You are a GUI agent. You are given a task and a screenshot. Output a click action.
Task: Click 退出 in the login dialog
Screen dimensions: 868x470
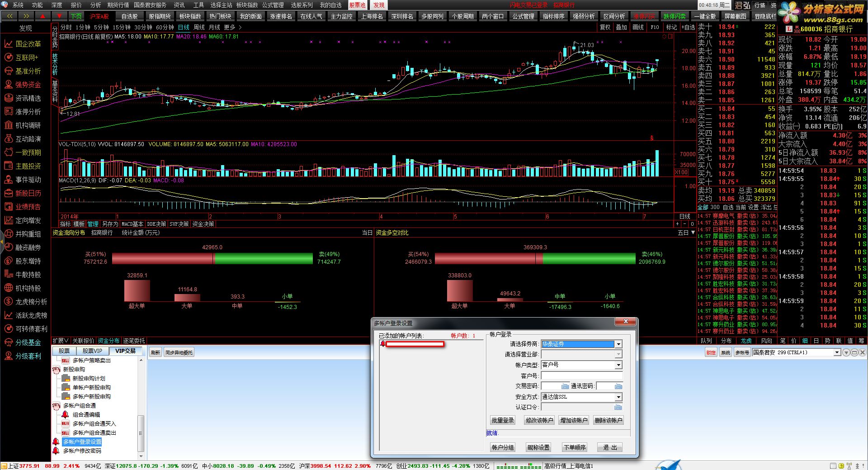click(610, 447)
